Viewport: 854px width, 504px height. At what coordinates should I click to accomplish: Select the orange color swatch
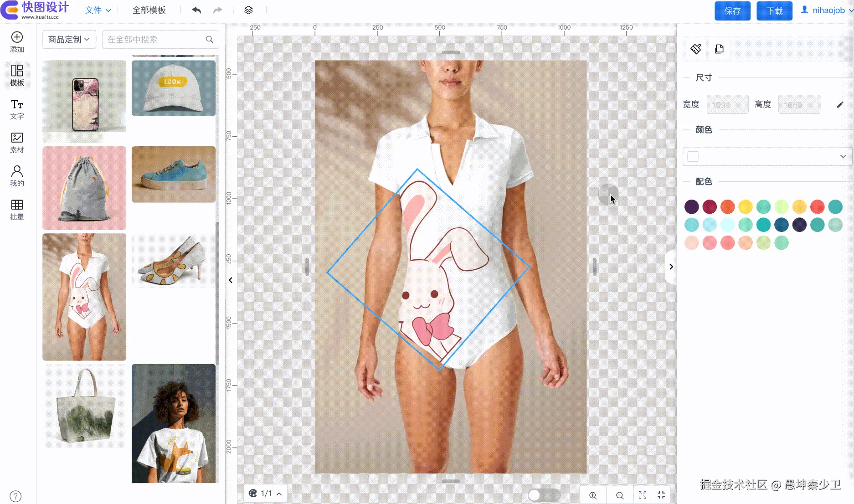coord(727,207)
